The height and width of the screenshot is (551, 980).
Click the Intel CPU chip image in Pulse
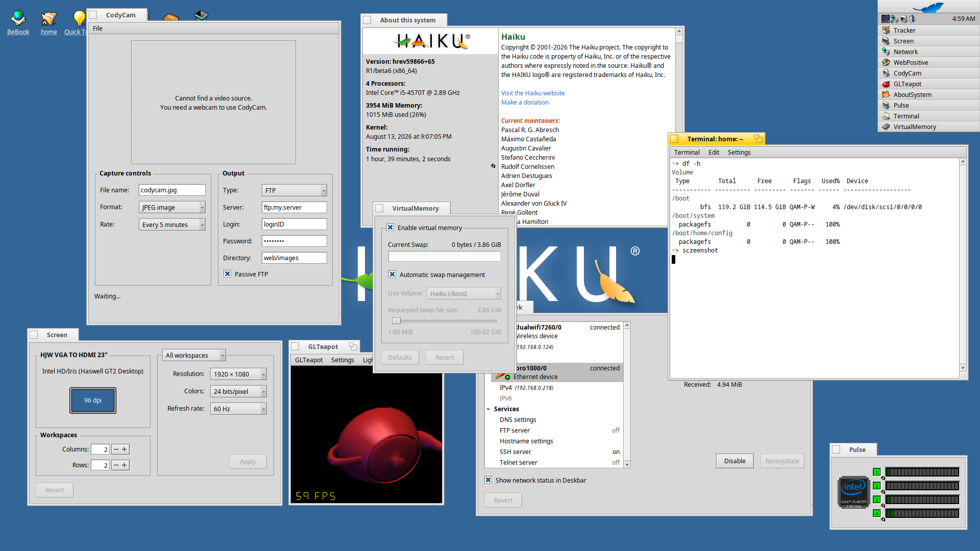853,492
